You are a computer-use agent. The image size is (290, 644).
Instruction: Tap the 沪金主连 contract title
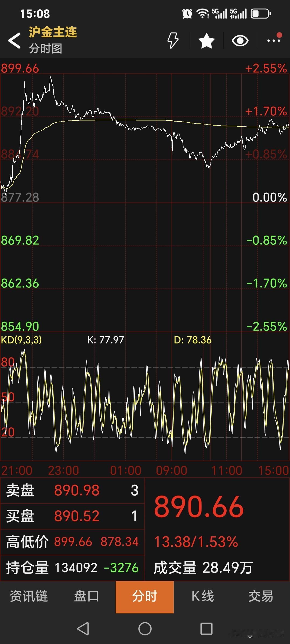coord(53,32)
